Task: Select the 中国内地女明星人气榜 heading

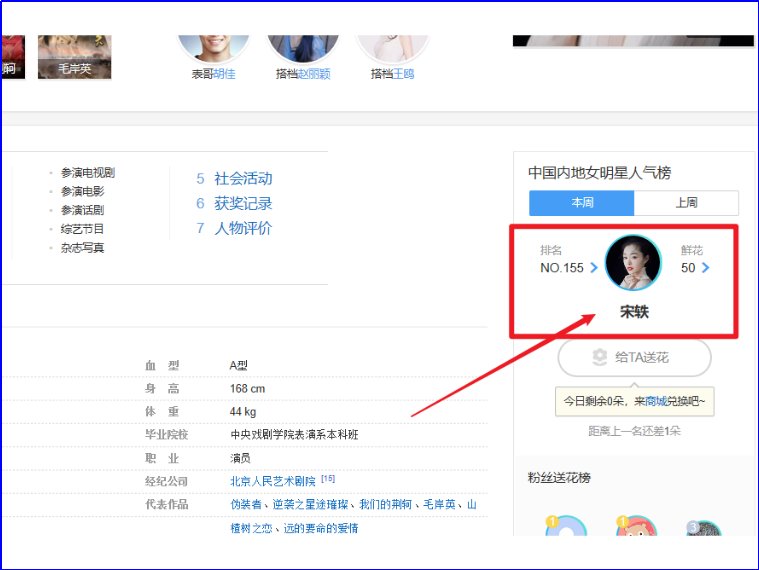Action: pyautogui.click(x=599, y=173)
